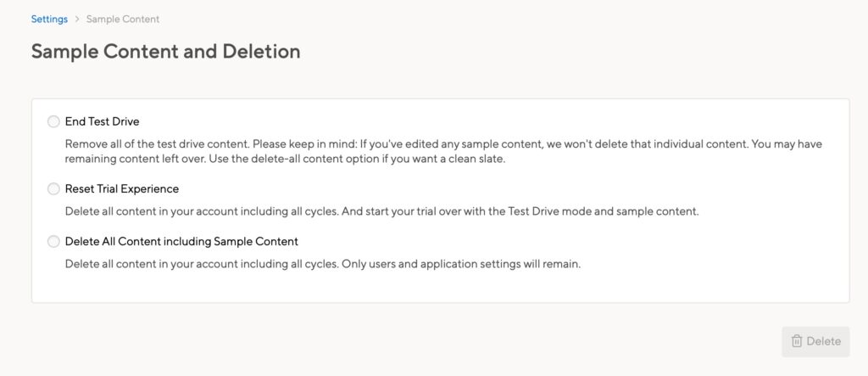Click the 'Remove all of the test drive content' line
This screenshot has width=868, height=376.
(x=443, y=144)
